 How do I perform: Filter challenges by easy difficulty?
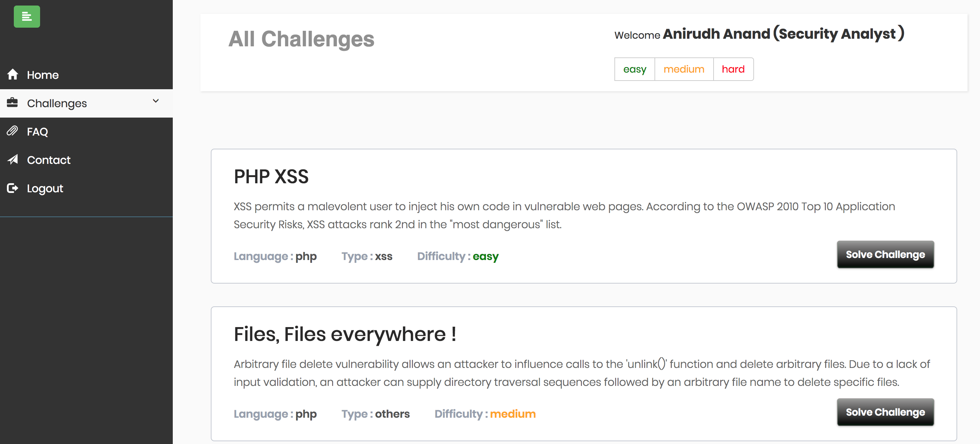[x=634, y=69]
